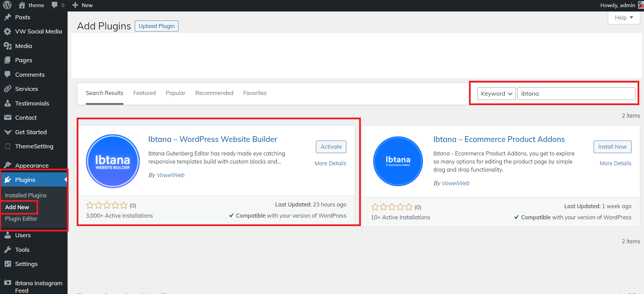The image size is (644, 294).
Task: Click the Tools wrench icon
Action: (7, 250)
